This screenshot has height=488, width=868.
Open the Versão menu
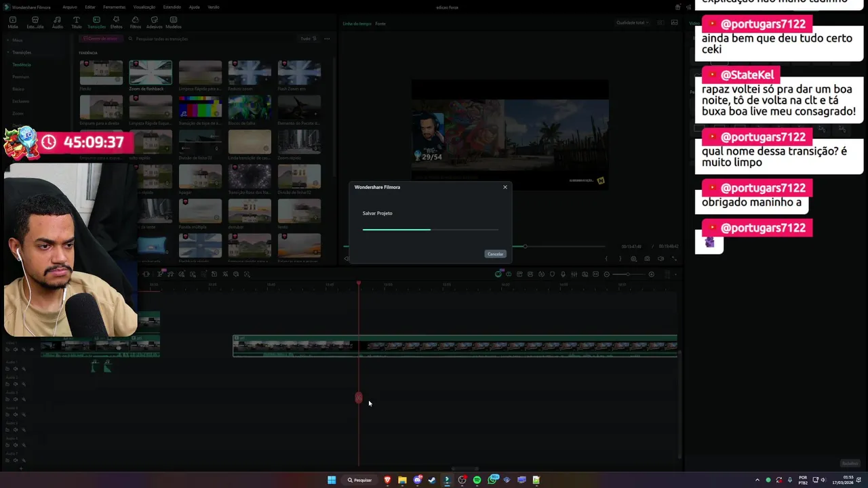(x=214, y=7)
